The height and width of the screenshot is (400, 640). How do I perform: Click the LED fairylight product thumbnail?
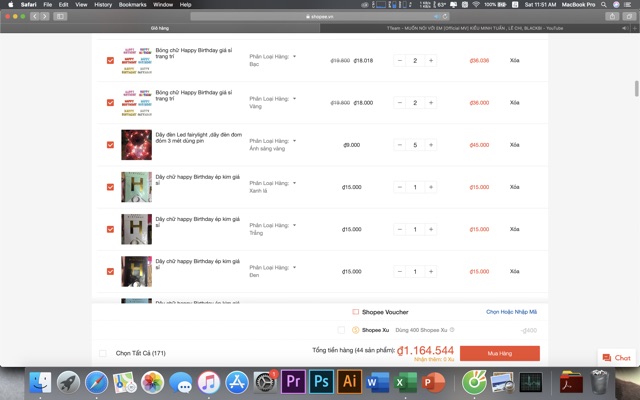[x=136, y=145]
